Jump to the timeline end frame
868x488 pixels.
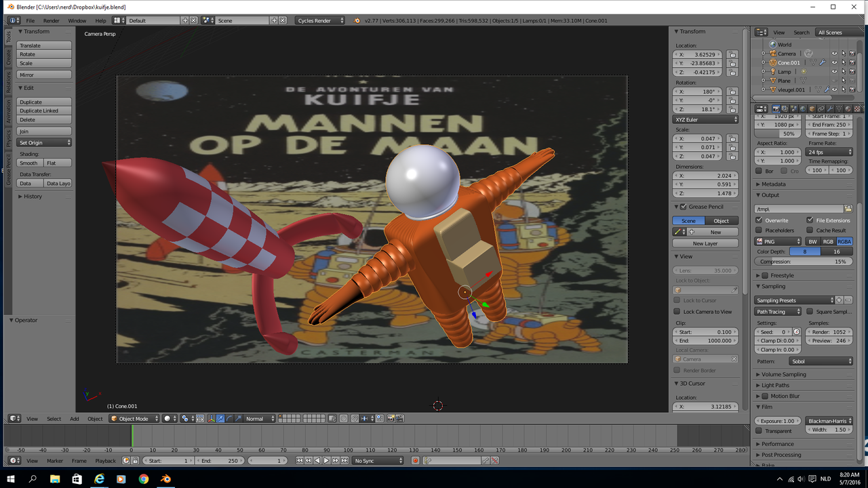click(x=344, y=461)
